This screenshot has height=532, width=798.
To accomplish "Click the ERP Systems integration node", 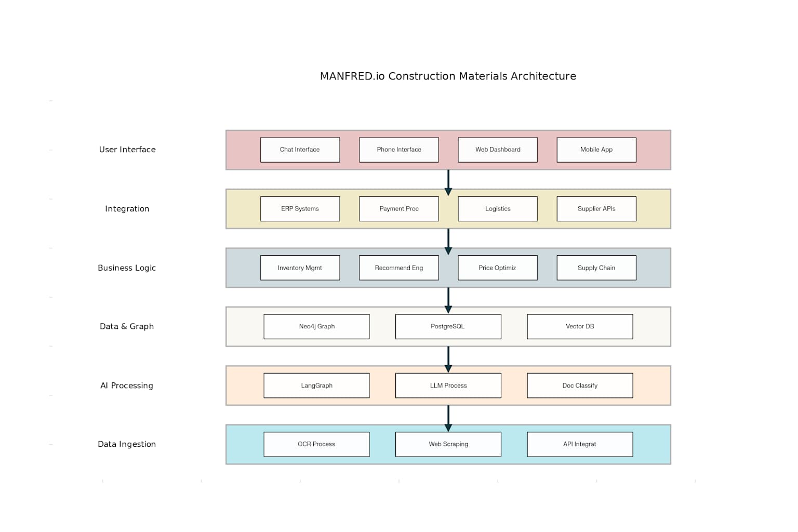I will coord(300,208).
